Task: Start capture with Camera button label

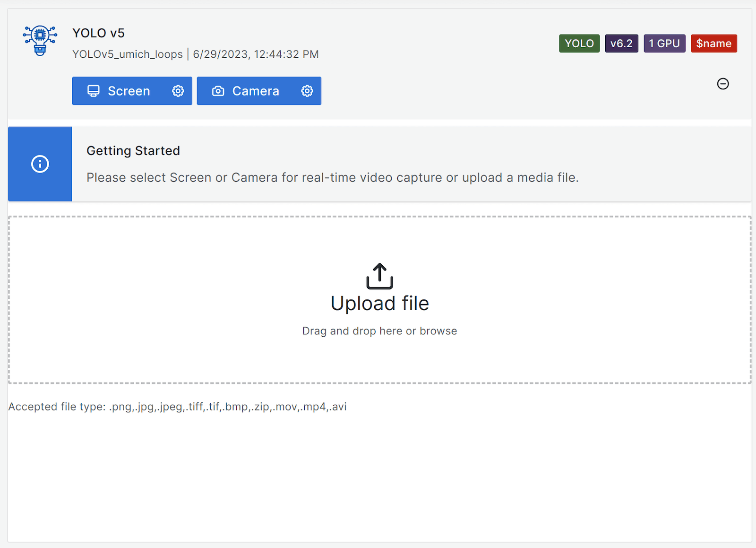Action: point(255,91)
